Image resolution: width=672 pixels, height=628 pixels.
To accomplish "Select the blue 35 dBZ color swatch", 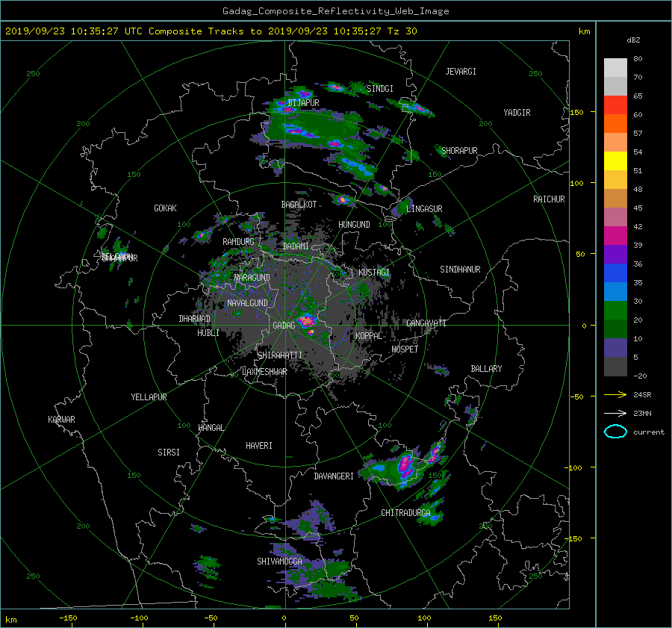I will 615,273.
